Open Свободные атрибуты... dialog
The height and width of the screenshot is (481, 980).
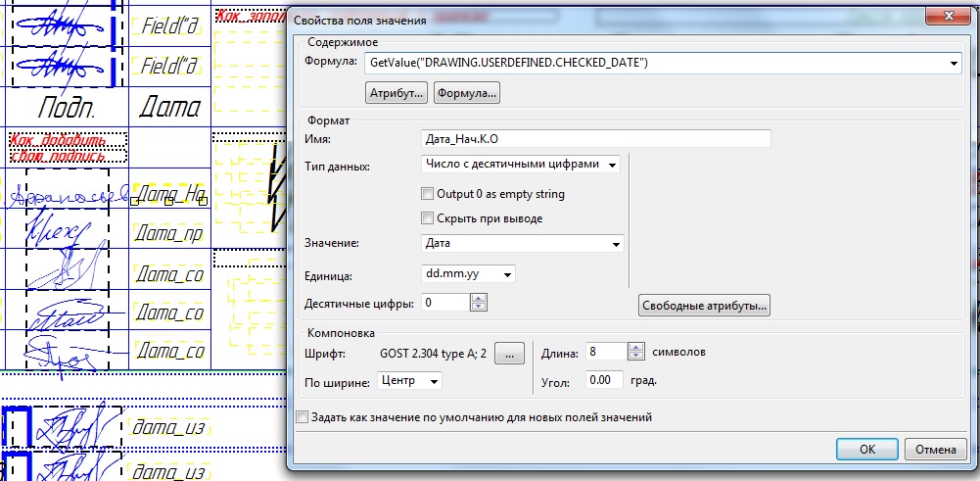(x=704, y=307)
